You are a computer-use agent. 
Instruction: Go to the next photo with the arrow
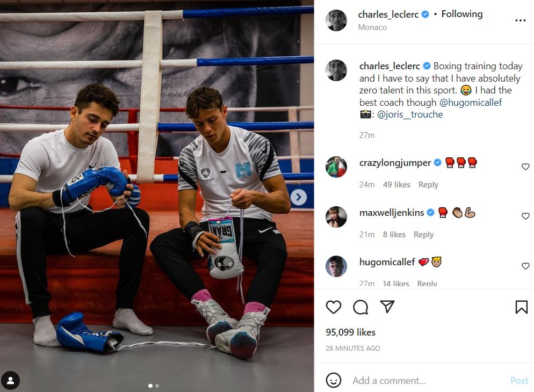[299, 197]
